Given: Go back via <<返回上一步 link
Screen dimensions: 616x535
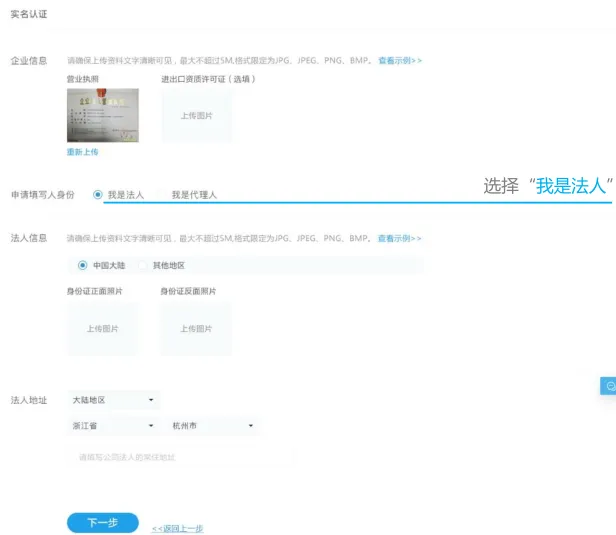Looking at the screenshot, I should (x=178, y=528).
